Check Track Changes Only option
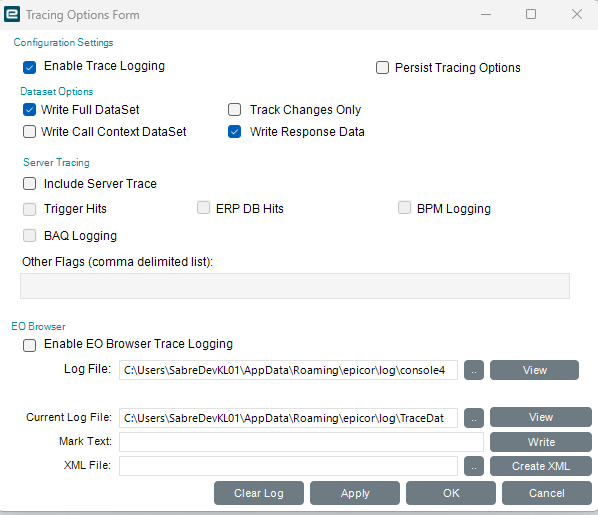 235,110
